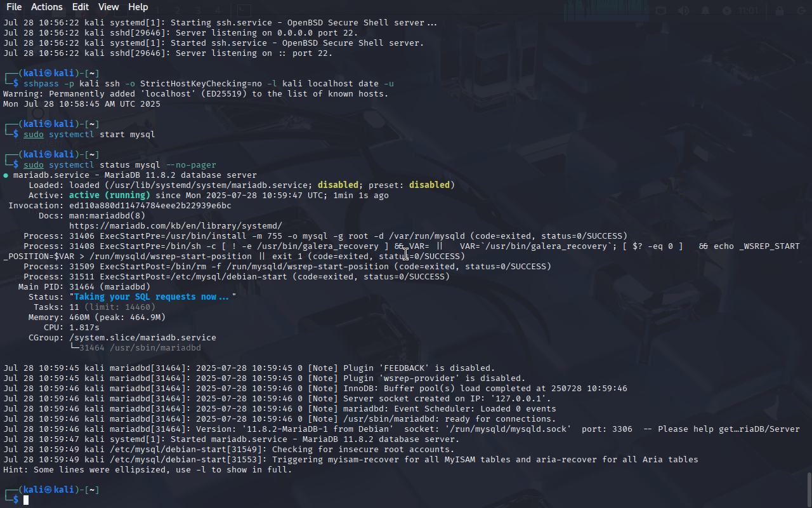The width and height of the screenshot is (812, 508).
Task: Click the Plugin 'FEEDBACK' is disabled log line
Action: tap(249, 368)
